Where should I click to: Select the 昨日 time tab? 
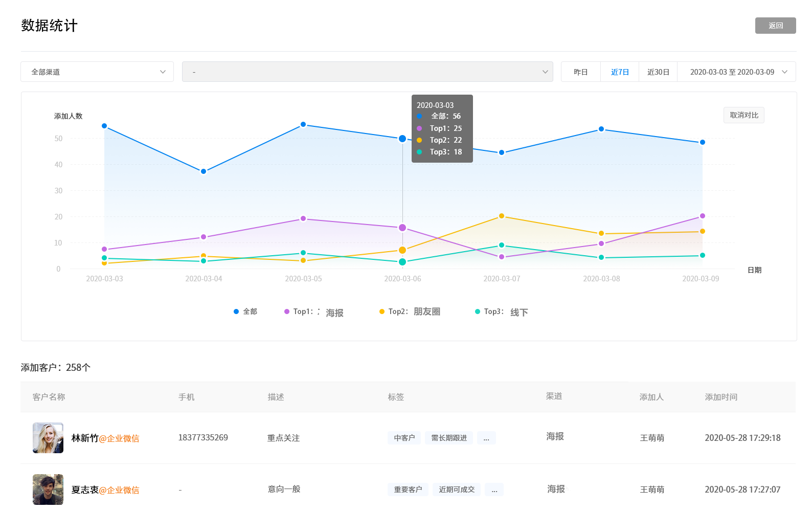coord(580,72)
